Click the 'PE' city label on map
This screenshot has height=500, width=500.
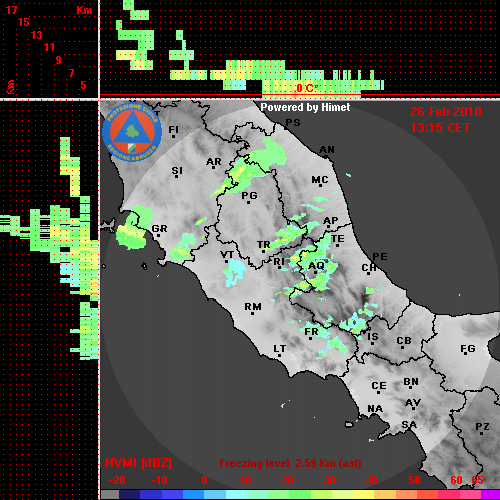[380, 256]
